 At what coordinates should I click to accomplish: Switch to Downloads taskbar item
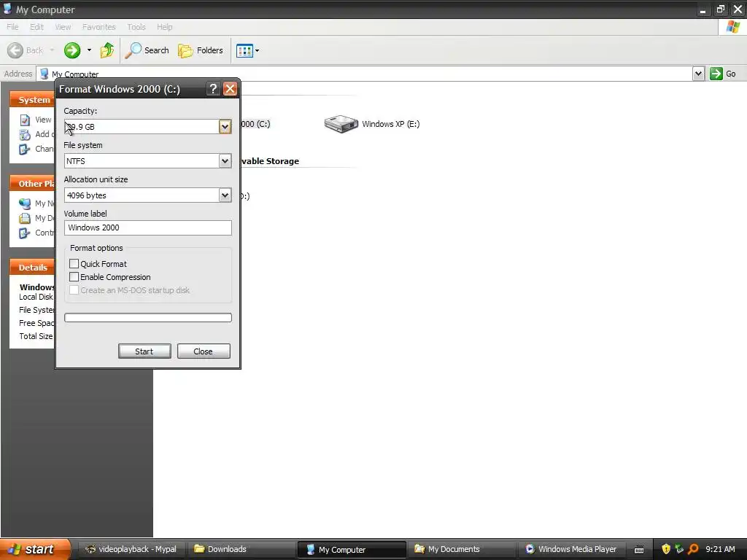coord(241,549)
